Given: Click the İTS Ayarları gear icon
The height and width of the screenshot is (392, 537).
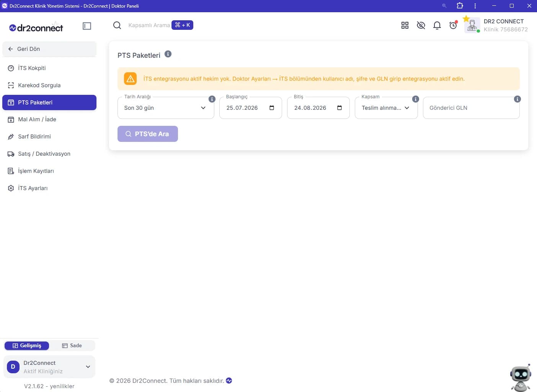Looking at the screenshot, I should [11, 188].
